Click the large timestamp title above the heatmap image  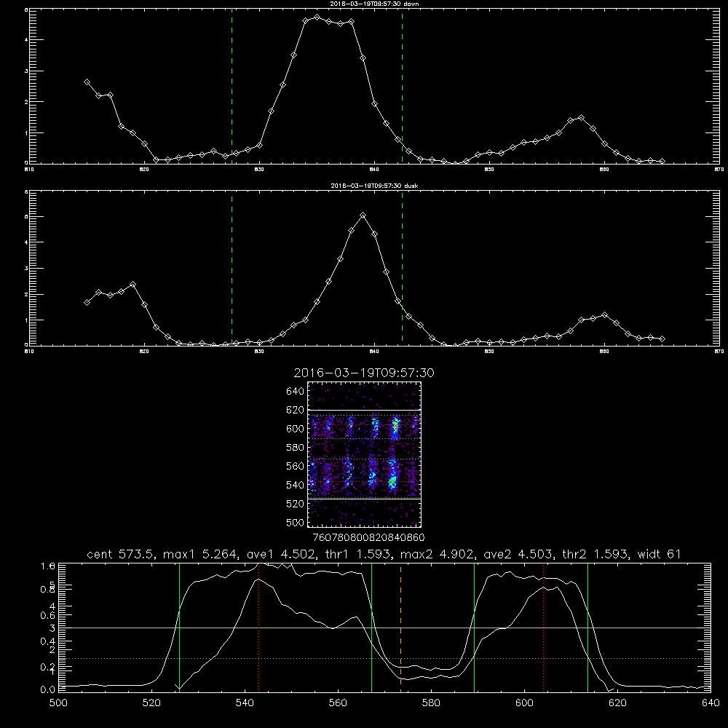coord(364,373)
